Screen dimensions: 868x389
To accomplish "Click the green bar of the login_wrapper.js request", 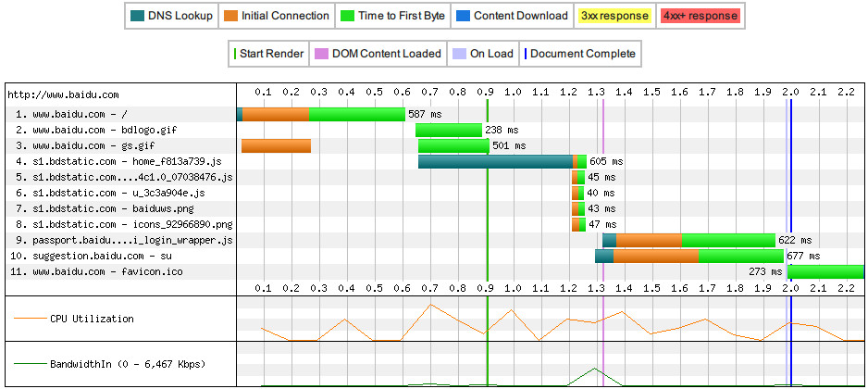I will pyautogui.click(x=728, y=241).
